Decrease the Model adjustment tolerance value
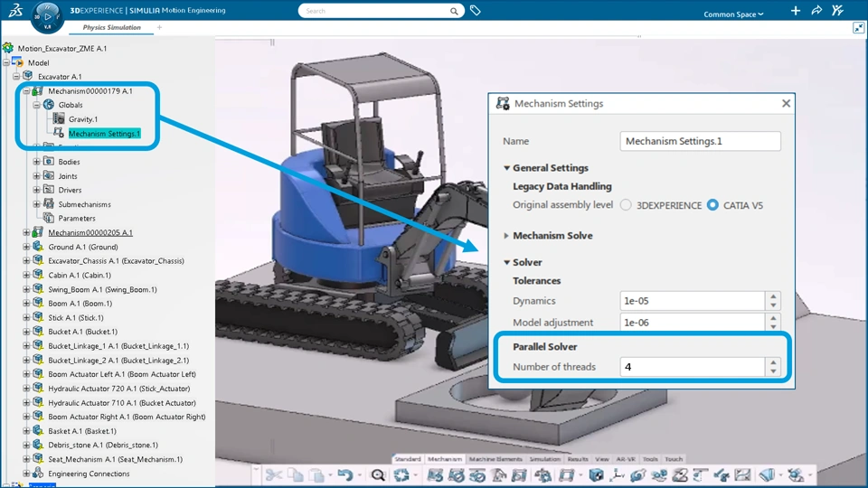The width and height of the screenshot is (868, 488). tap(773, 326)
